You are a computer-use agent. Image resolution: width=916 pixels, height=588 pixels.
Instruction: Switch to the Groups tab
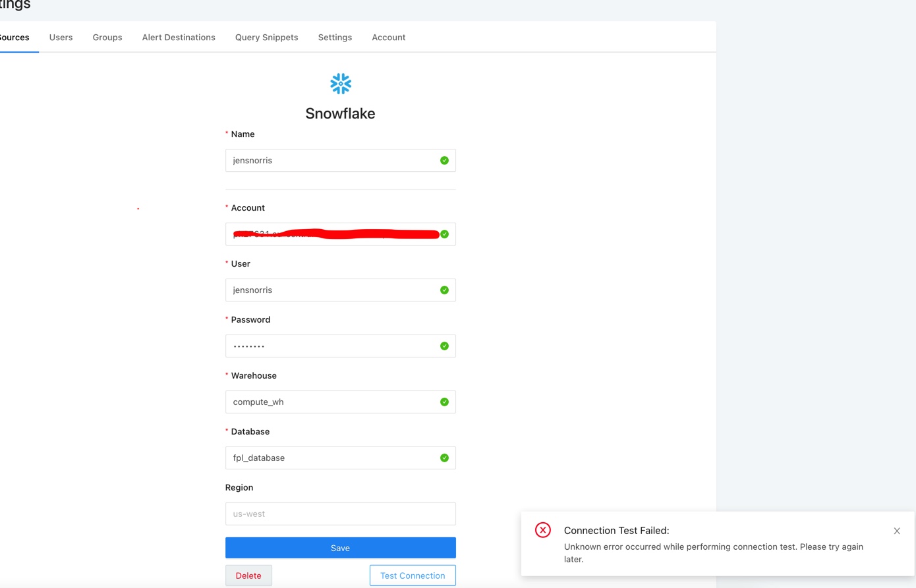tap(107, 38)
